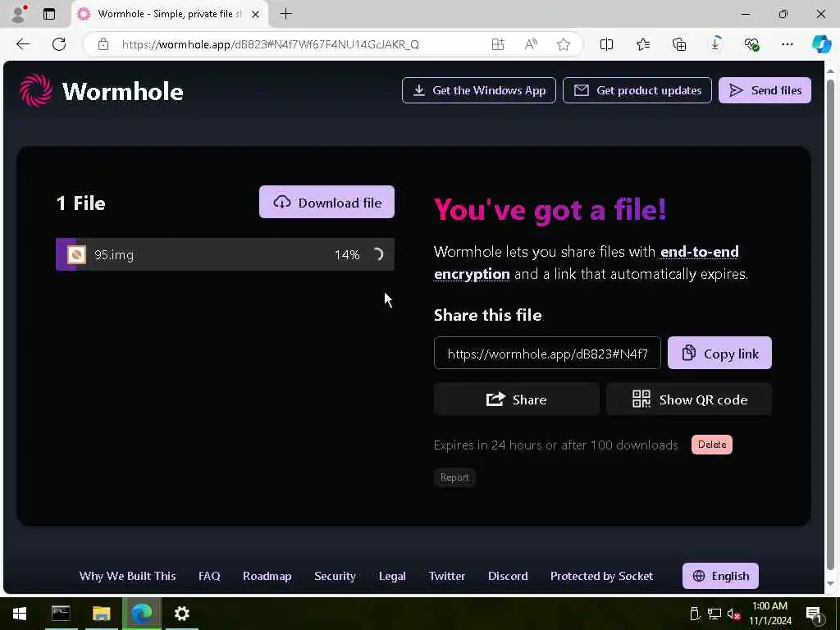Open the Discord footer link
The image size is (840, 630).
coord(508,576)
